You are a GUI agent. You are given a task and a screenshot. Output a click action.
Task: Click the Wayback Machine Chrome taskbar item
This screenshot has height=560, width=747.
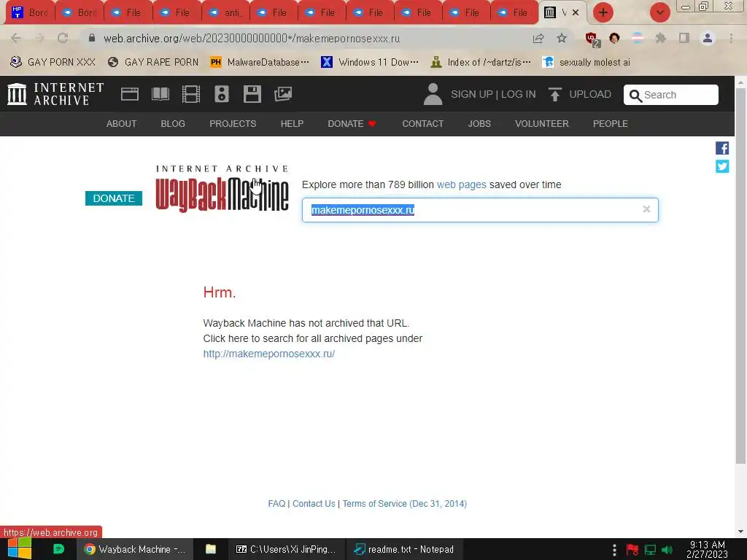pyautogui.click(x=135, y=549)
